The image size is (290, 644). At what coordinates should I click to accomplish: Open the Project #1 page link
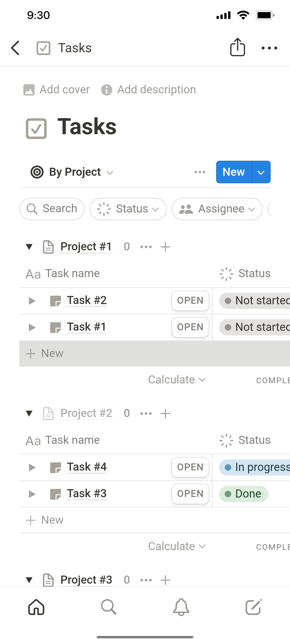pos(86,247)
